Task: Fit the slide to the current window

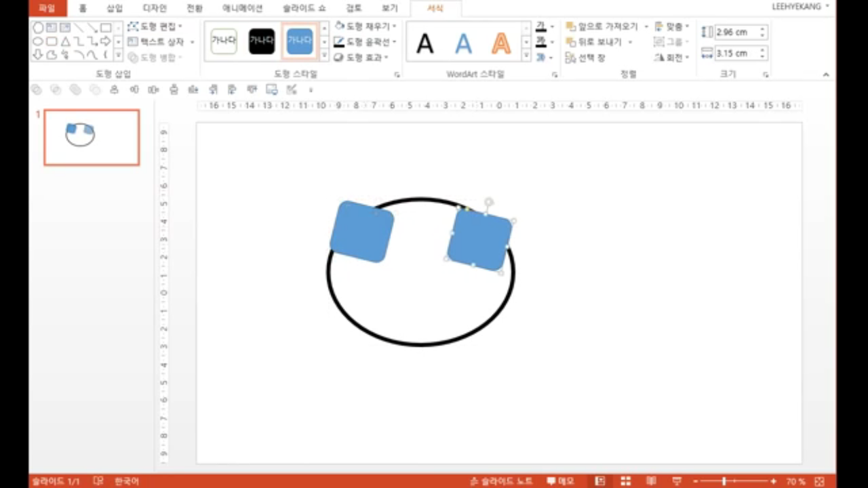Action: pyautogui.click(x=820, y=481)
